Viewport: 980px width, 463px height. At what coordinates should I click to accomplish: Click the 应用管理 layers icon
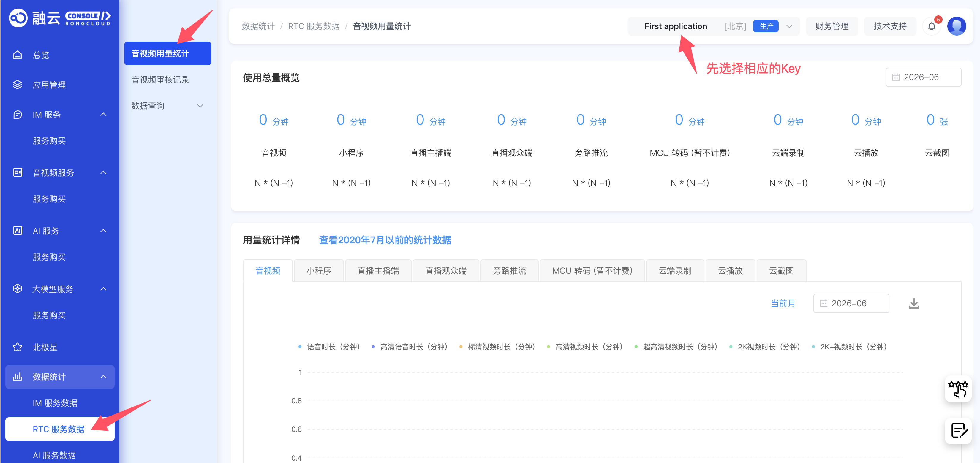18,85
